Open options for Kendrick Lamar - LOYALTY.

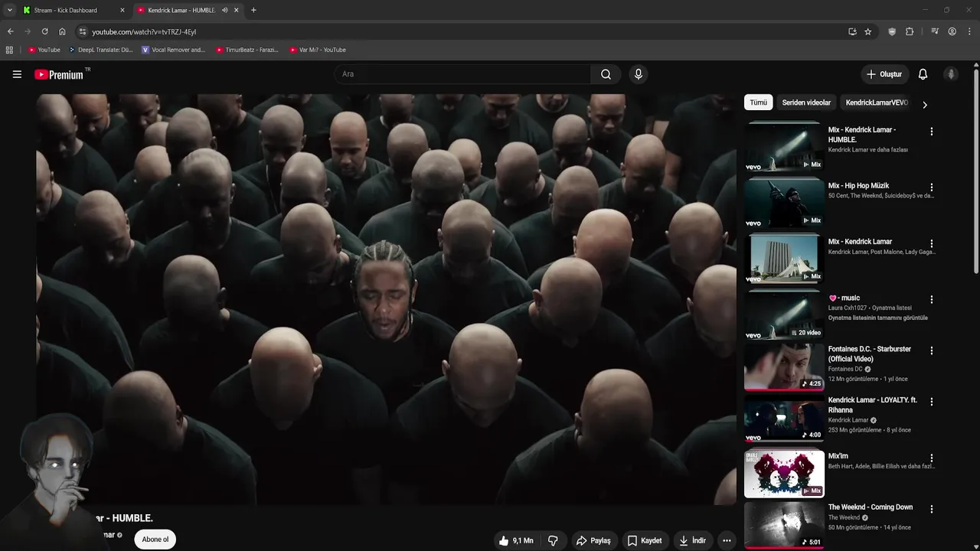point(932,402)
